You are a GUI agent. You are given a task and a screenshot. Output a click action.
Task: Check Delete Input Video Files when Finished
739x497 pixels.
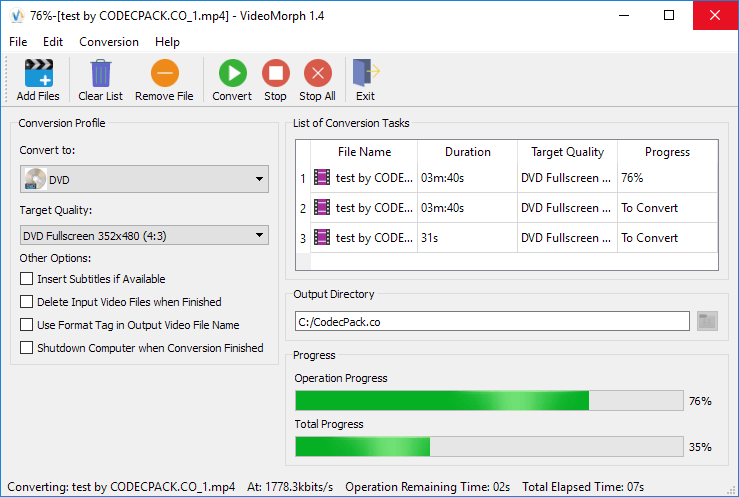pyautogui.click(x=26, y=301)
